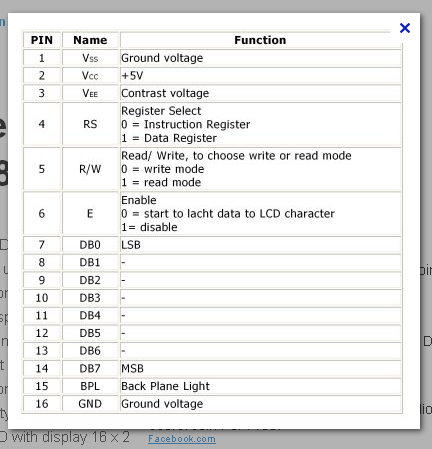Image resolution: width=432 pixels, height=449 pixels.
Task: Click the DB1 name cell
Action: tap(90, 263)
